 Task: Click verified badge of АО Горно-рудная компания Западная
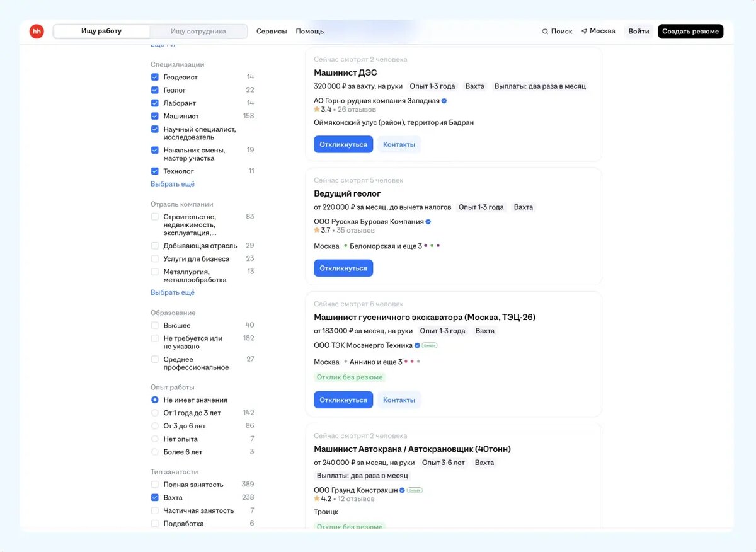(444, 101)
